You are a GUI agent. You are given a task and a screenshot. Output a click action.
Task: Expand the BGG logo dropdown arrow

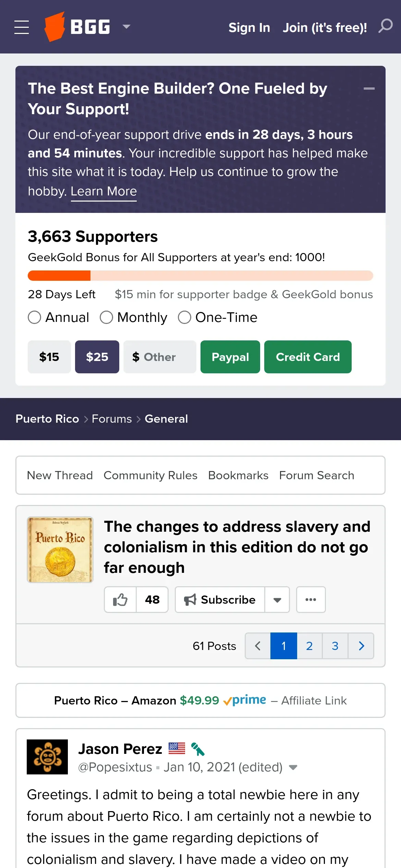coord(126,27)
